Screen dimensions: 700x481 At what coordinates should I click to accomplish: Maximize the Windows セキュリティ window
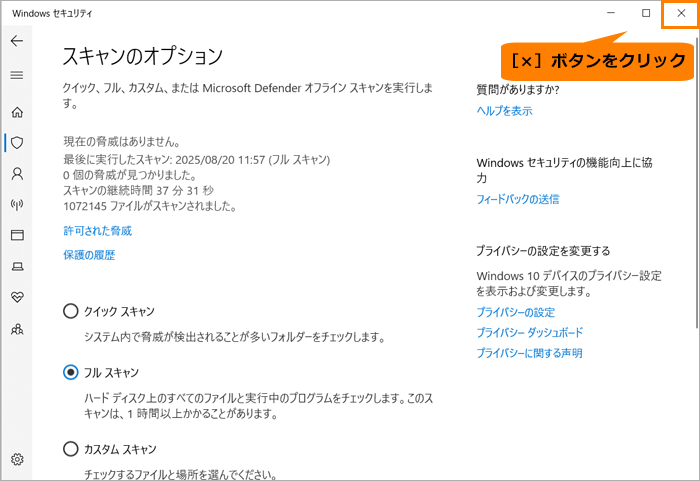(x=646, y=13)
